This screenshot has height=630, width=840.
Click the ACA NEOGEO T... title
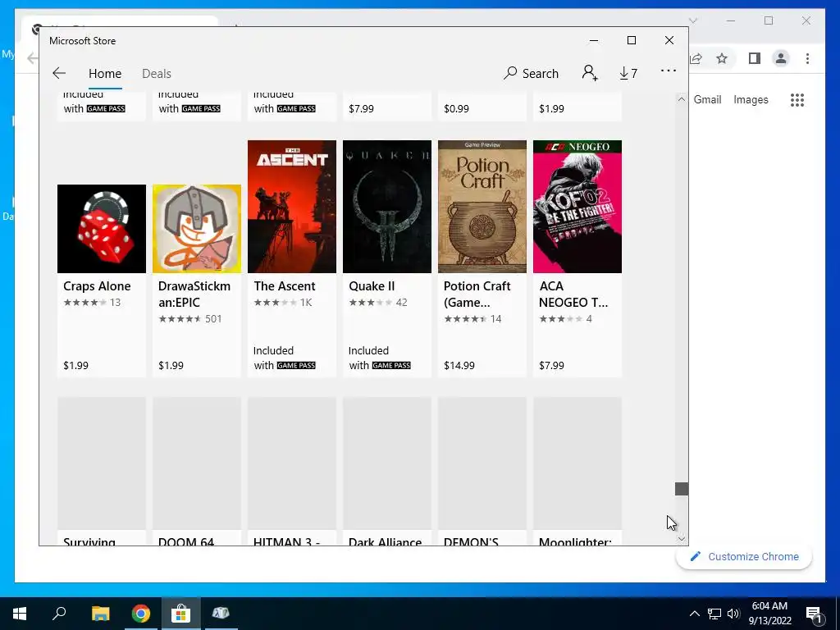point(573,294)
